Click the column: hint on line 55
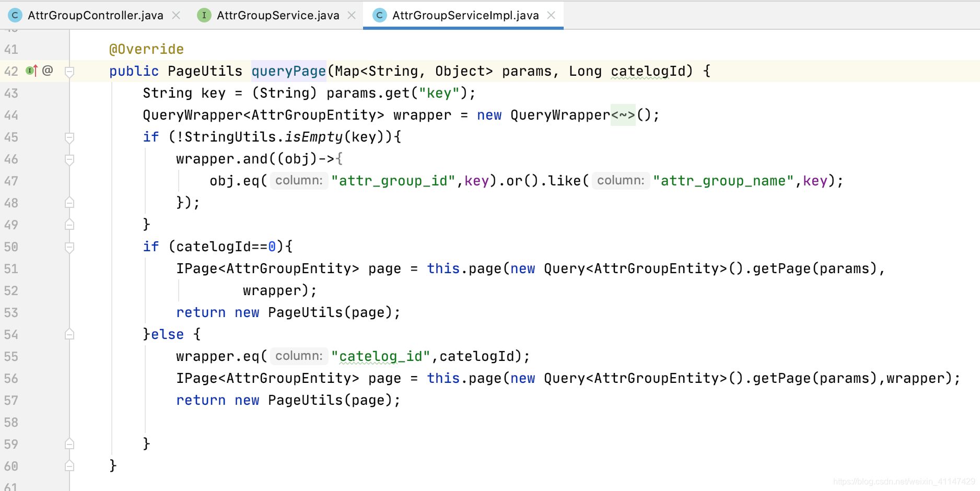980x491 pixels. coord(299,356)
